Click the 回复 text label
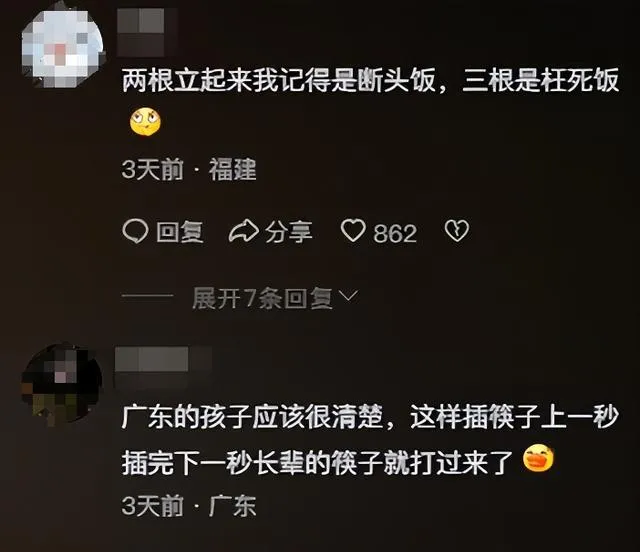This screenshot has height=552, width=640. [180, 232]
